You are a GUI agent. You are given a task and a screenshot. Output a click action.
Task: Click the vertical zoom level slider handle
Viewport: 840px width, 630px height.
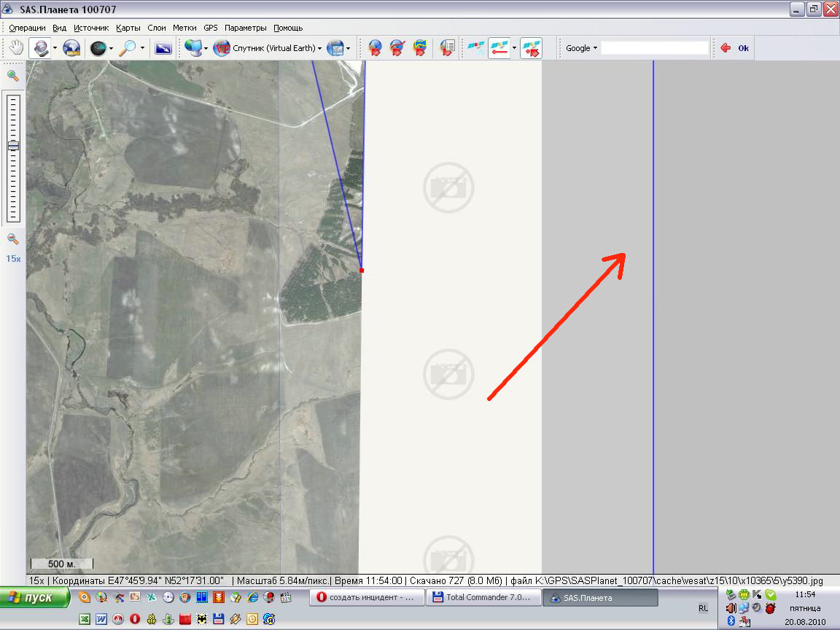point(13,146)
